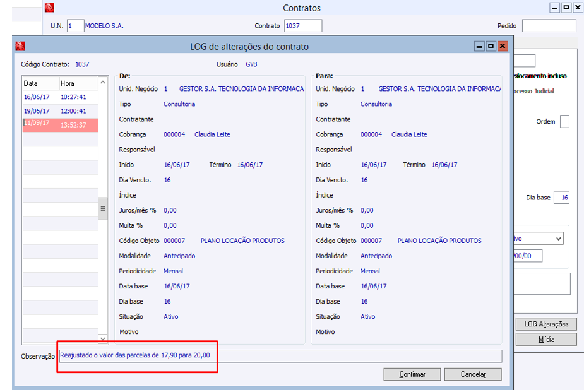Click the LOG window app icon

click(x=20, y=46)
